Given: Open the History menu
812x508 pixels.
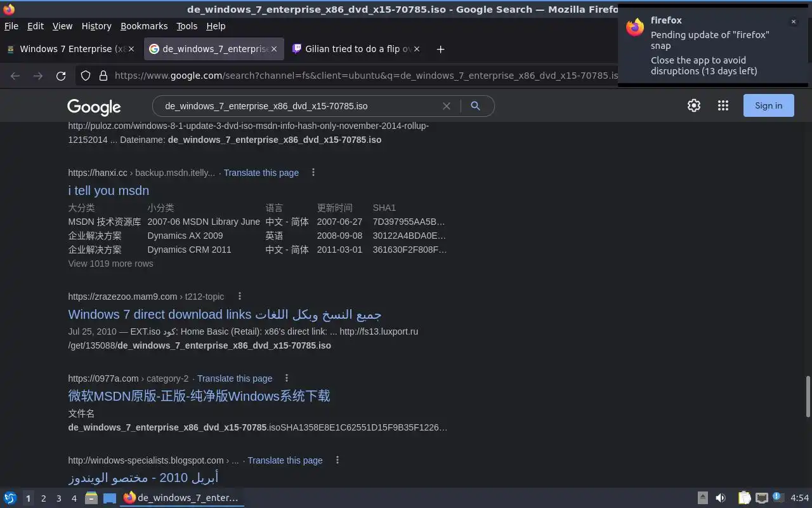Looking at the screenshot, I should (x=96, y=26).
